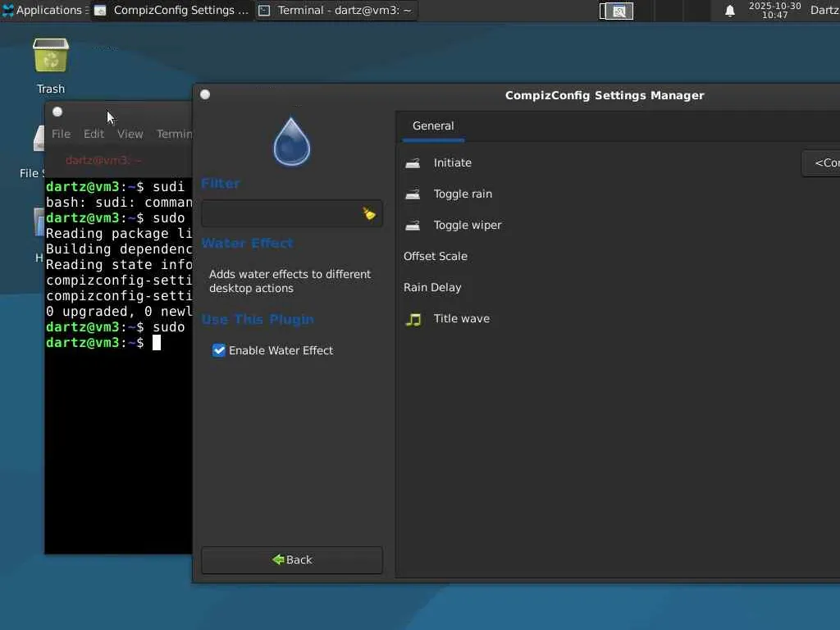This screenshot has width=840, height=630.
Task: Click the Rain Delay label
Action: pyautogui.click(x=432, y=288)
